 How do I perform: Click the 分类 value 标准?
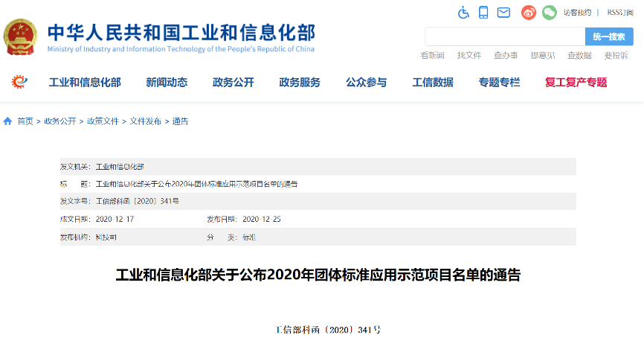249,237
